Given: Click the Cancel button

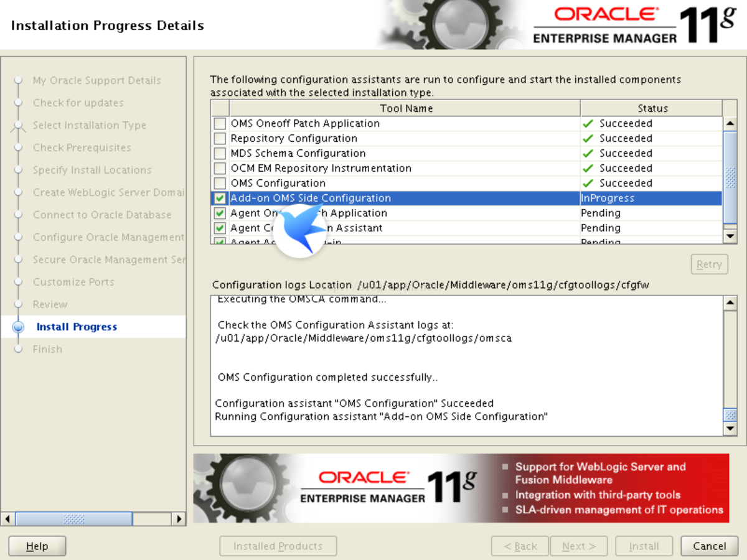Looking at the screenshot, I should pyautogui.click(x=709, y=546).
